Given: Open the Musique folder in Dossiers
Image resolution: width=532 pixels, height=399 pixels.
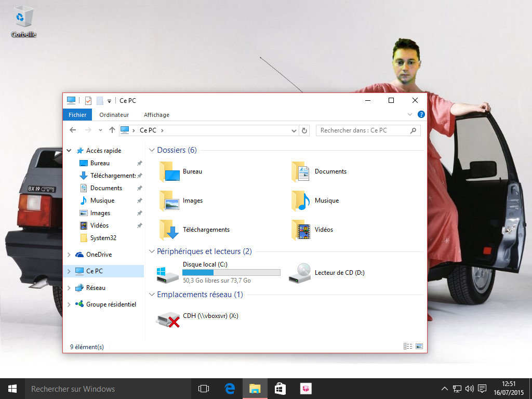Looking at the screenshot, I should 301,201.
